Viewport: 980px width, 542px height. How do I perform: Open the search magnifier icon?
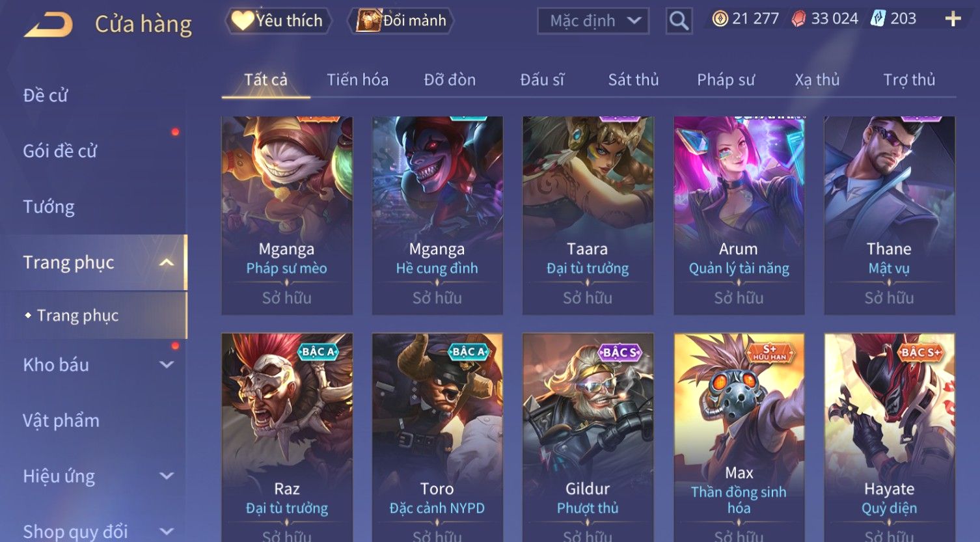pos(679,21)
